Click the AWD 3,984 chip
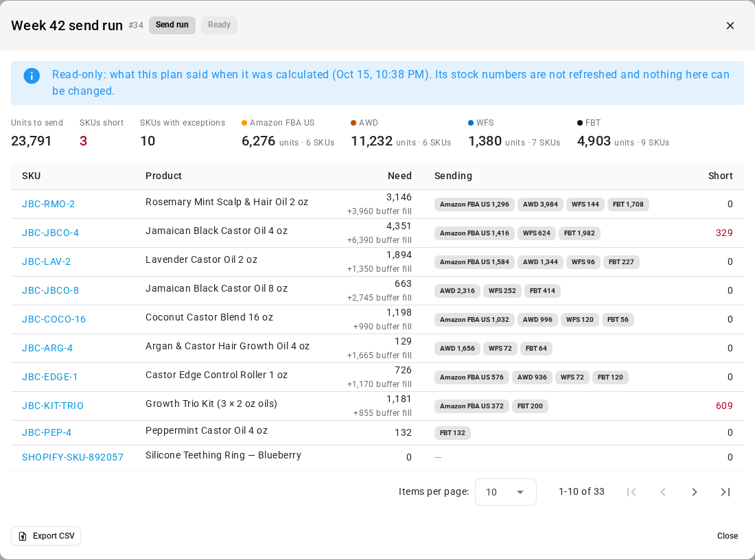755x560 pixels. (540, 204)
